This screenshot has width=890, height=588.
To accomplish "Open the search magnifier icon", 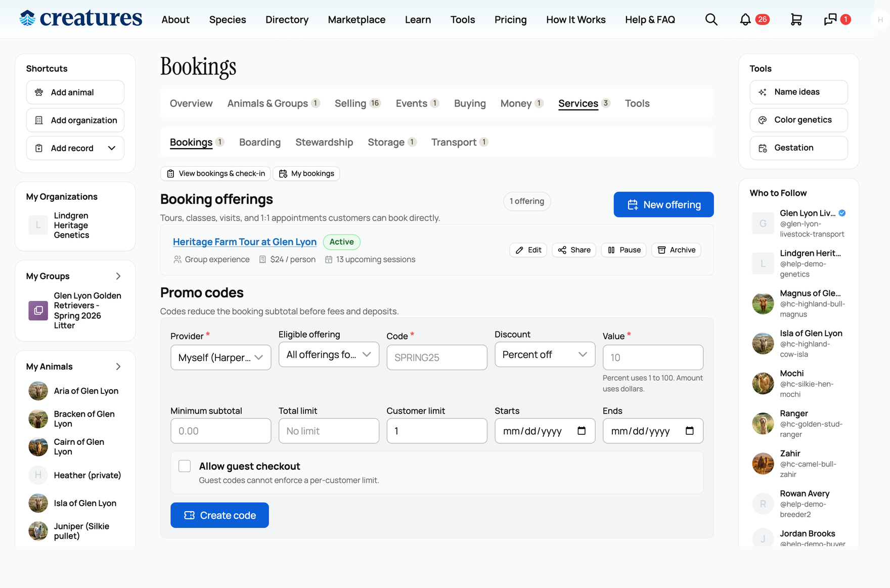I will coord(711,20).
